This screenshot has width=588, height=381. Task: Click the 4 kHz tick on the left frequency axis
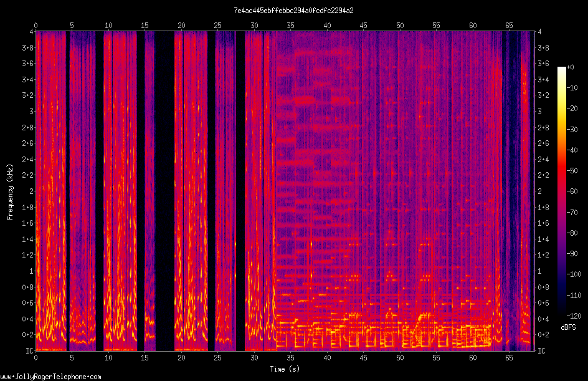click(31, 32)
